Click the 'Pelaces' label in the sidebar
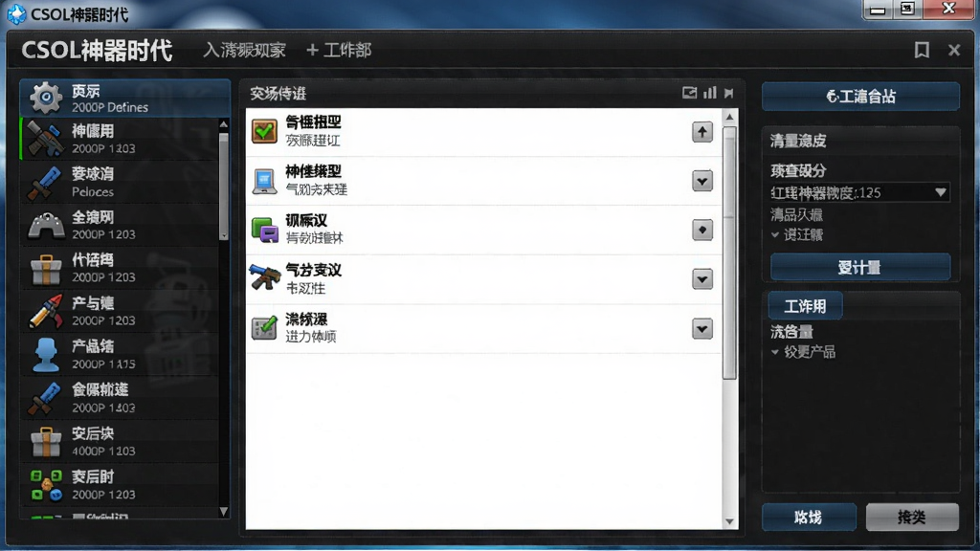The width and height of the screenshot is (980, 551). 93,191
